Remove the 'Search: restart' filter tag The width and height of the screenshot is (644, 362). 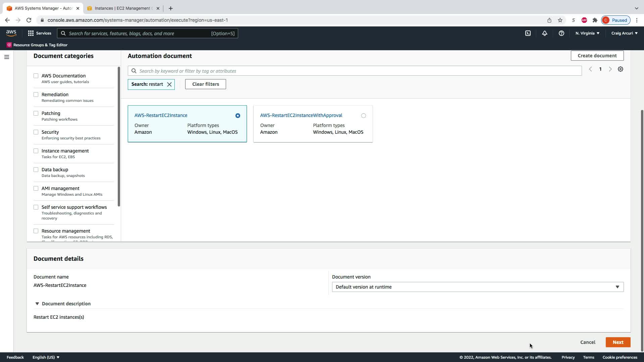(x=169, y=84)
